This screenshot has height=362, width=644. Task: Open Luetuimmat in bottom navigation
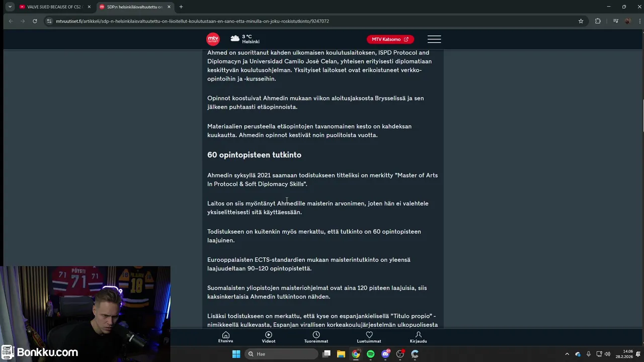coord(369,337)
